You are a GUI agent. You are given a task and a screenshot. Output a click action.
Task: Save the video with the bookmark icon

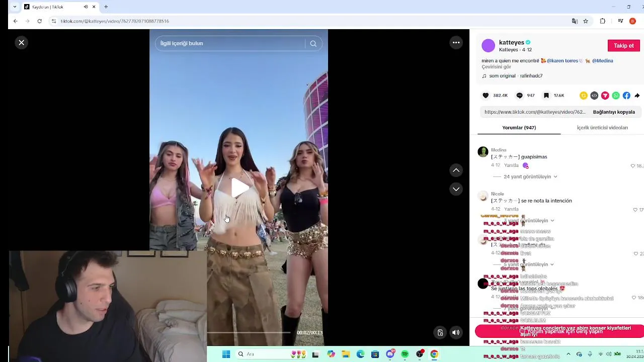546,96
